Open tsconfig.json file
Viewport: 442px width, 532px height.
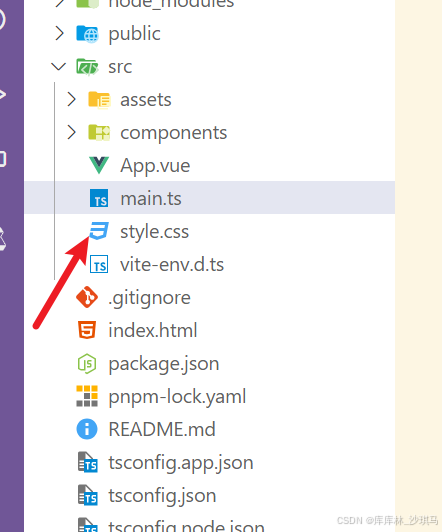click(x=162, y=496)
